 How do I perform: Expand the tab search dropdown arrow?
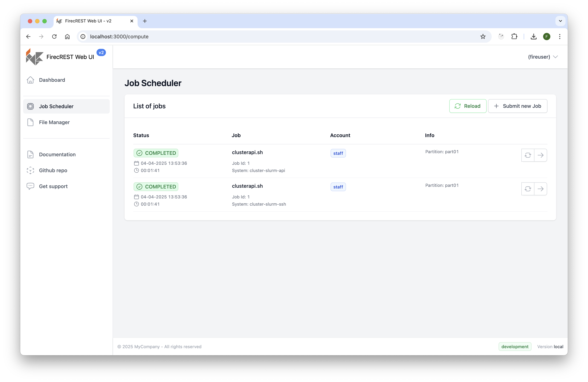point(560,21)
